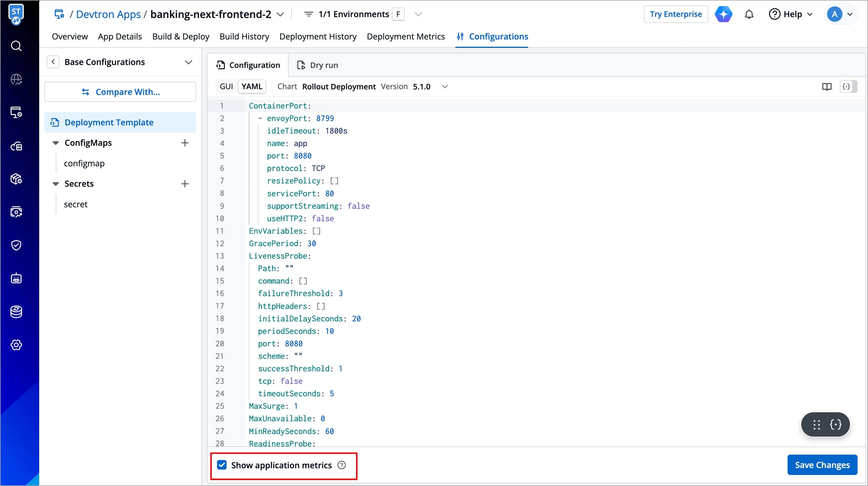This screenshot has height=486, width=868.
Task: Switch to the Dry run tab
Action: click(317, 65)
